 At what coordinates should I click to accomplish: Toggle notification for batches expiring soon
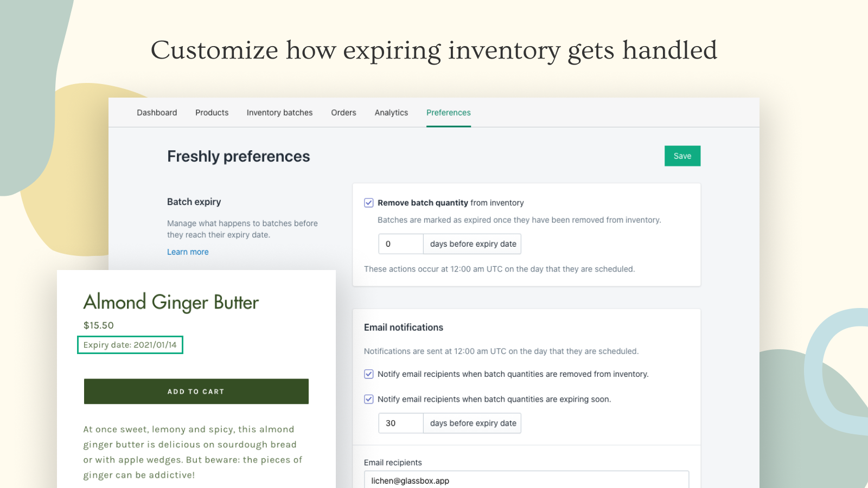click(x=368, y=399)
